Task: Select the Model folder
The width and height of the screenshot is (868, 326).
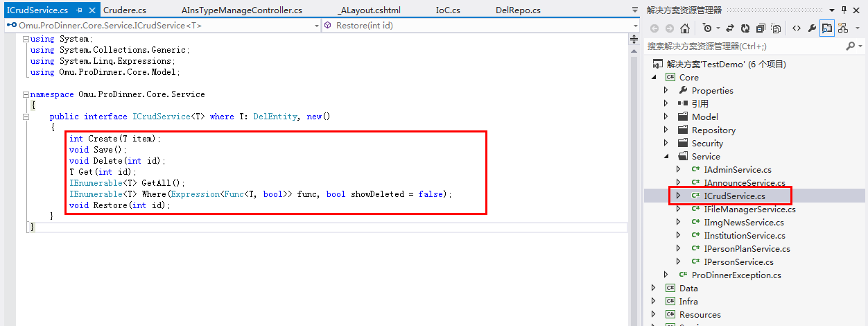Action: click(697, 117)
